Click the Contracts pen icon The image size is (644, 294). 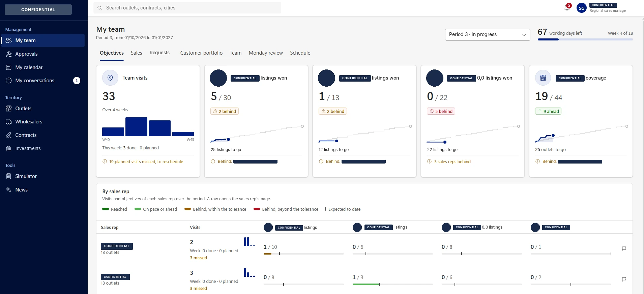(9, 135)
